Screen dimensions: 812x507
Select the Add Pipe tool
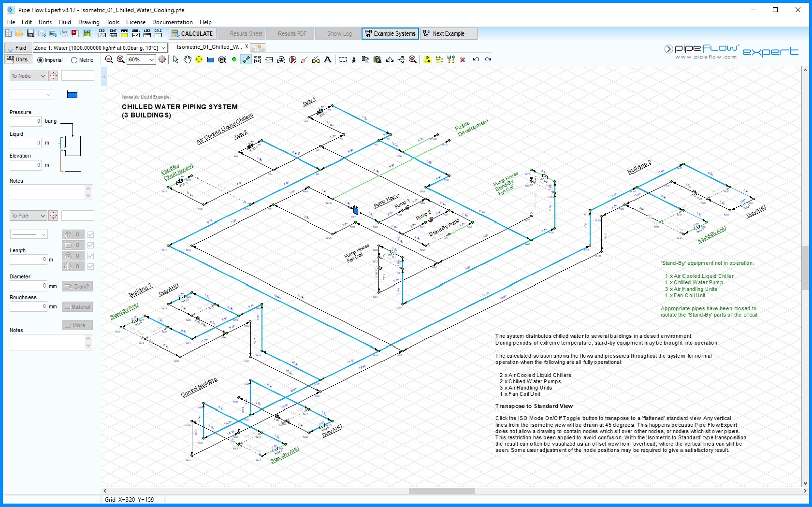[246, 59]
